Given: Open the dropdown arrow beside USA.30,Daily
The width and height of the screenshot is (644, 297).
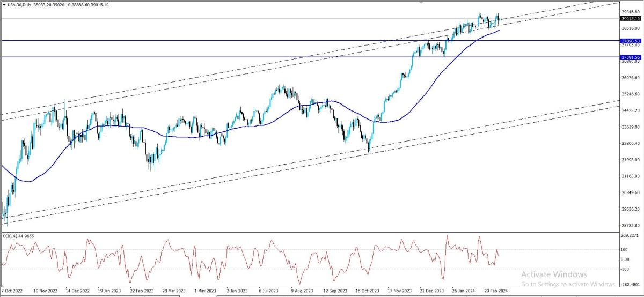Looking at the screenshot, I should click(x=3, y=4).
